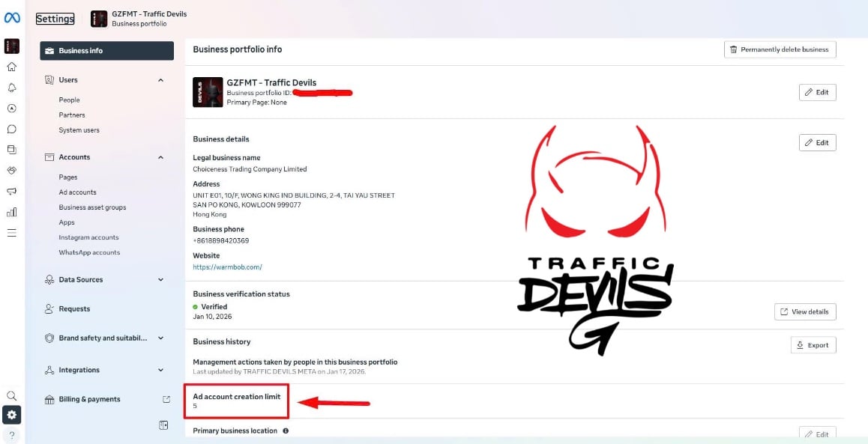The height and width of the screenshot is (444, 868).
Task: Expand the Data Sources section
Action: pyautogui.click(x=160, y=280)
